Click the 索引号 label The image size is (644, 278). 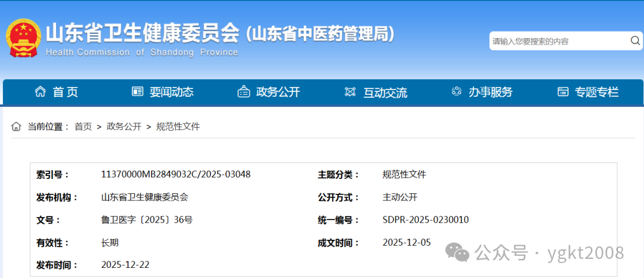click(53, 175)
